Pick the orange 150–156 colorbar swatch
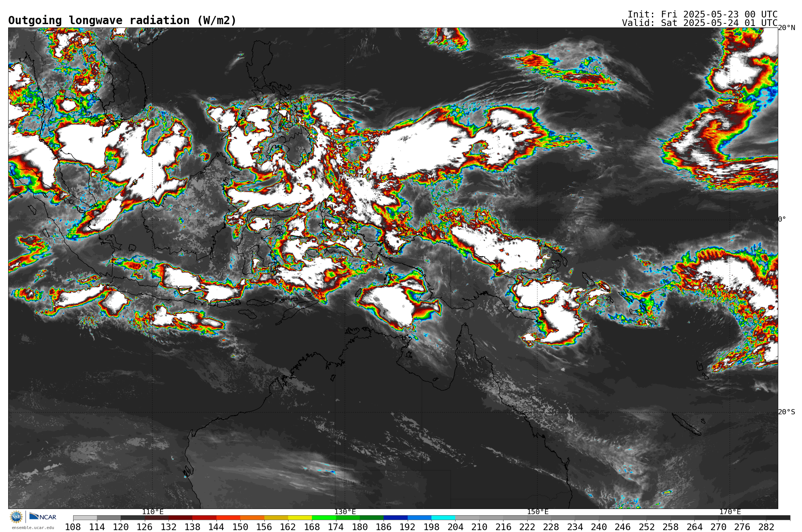This screenshot has height=532, width=802. pos(252,518)
